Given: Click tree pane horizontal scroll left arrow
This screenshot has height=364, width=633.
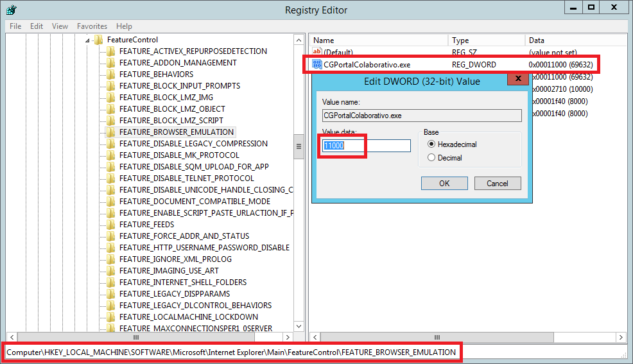Looking at the screenshot, I should pyautogui.click(x=12, y=337).
